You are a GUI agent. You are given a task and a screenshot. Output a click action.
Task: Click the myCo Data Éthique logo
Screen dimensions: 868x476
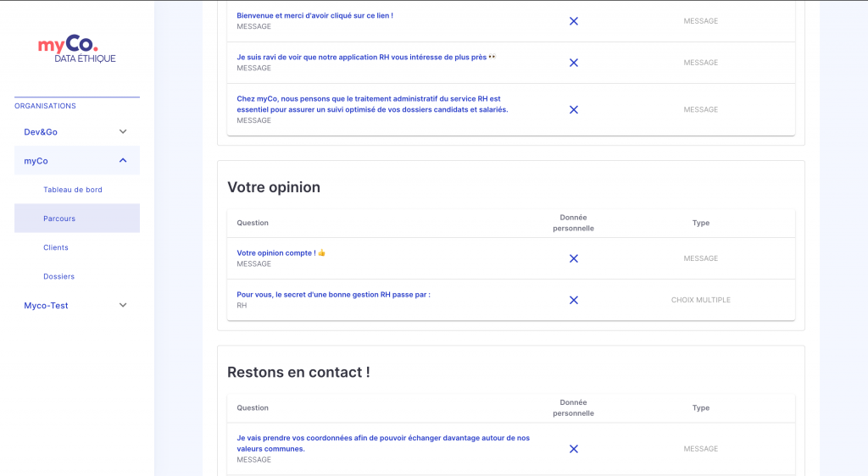(x=77, y=49)
